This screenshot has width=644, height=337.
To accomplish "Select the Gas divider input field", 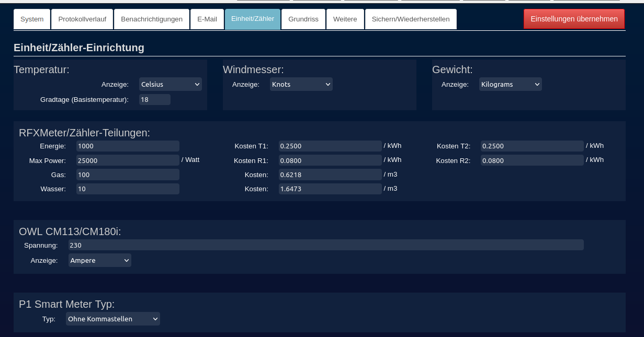I will click(128, 175).
